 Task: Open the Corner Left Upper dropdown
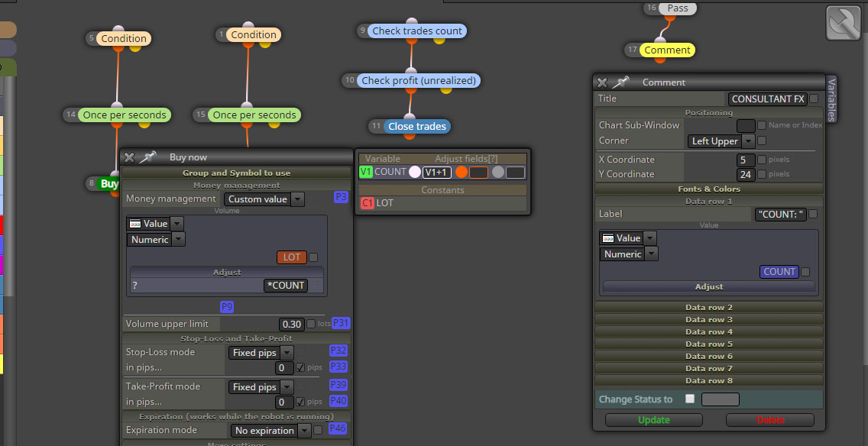pos(721,141)
